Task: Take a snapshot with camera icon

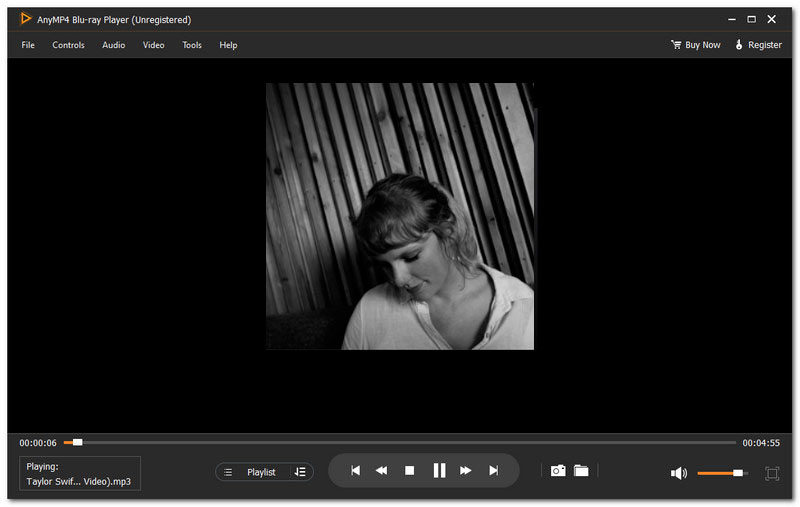Action: tap(558, 470)
